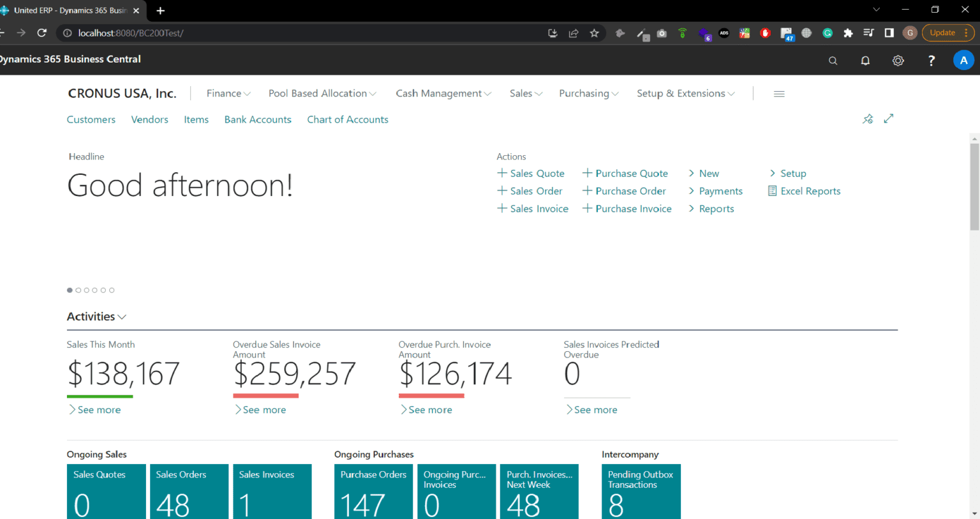980x519 pixels.
Task: Select the third headline carousel dot
Action: 87,290
